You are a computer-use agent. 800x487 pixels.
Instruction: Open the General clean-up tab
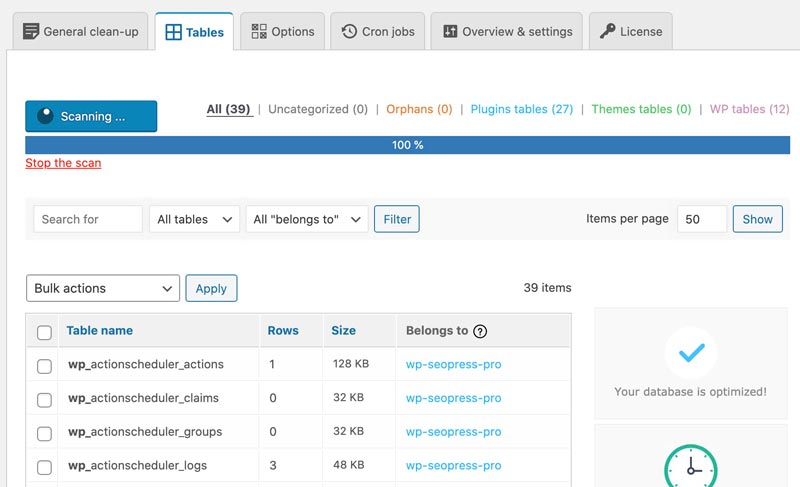point(80,32)
